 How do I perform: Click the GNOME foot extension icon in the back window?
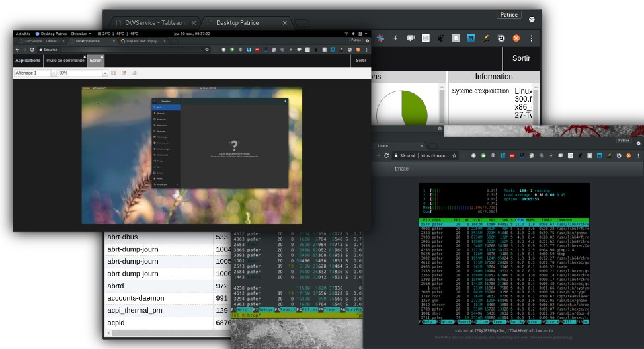[441, 38]
